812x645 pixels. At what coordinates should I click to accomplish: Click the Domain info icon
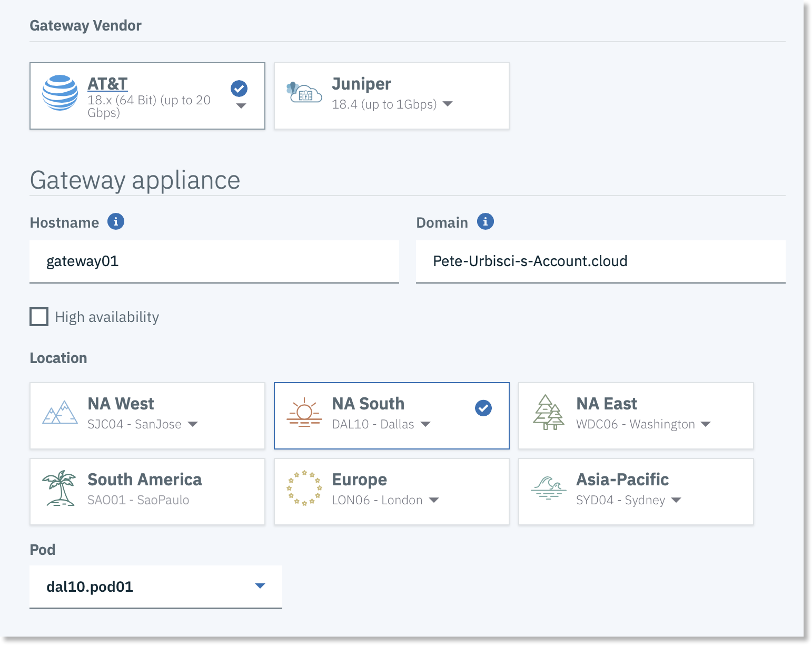[486, 221]
